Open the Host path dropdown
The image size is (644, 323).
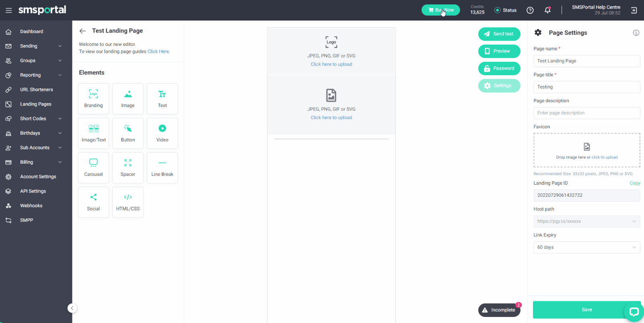586,221
